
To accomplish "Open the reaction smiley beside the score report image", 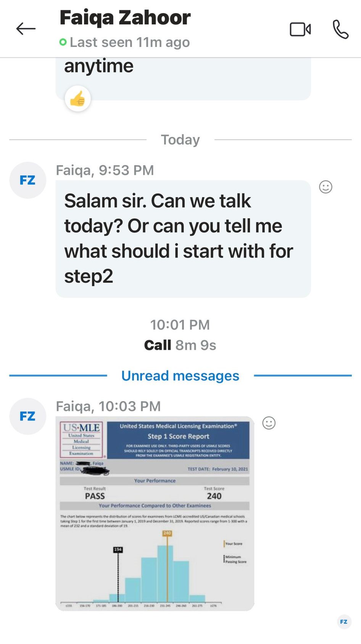I will click(x=269, y=423).
